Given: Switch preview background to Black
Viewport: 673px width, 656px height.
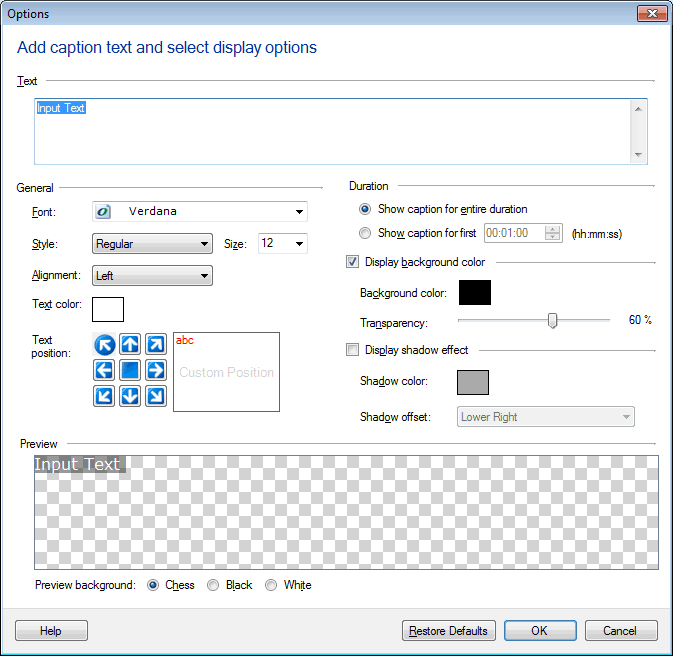Looking at the screenshot, I should [213, 585].
